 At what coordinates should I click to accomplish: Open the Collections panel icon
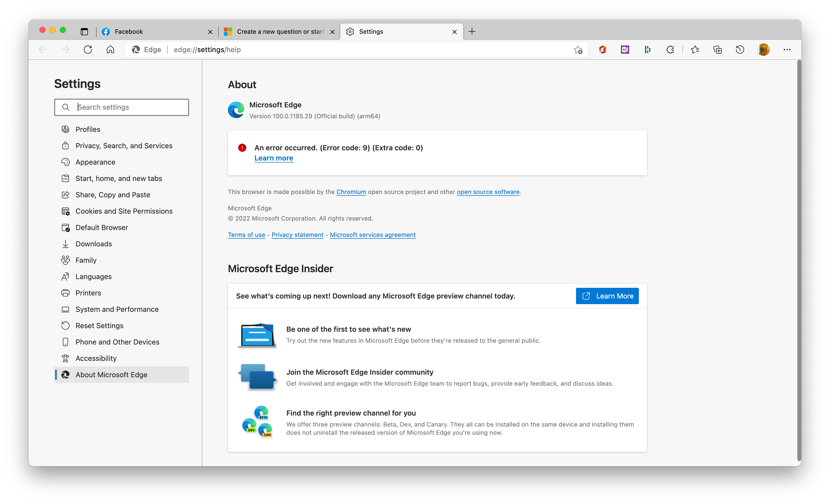point(718,50)
